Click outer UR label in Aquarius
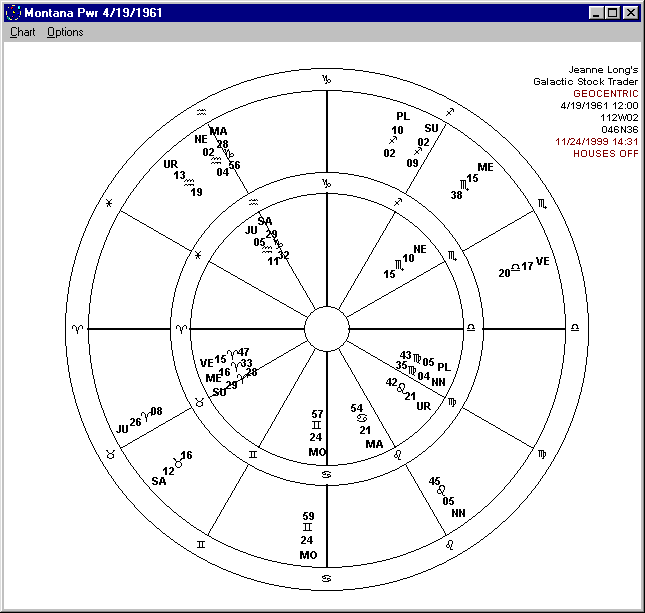This screenshot has width=645, height=613. coord(170,164)
